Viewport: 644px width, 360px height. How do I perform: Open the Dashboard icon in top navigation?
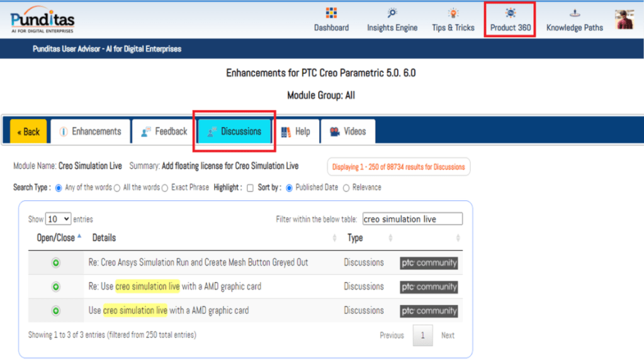click(331, 13)
